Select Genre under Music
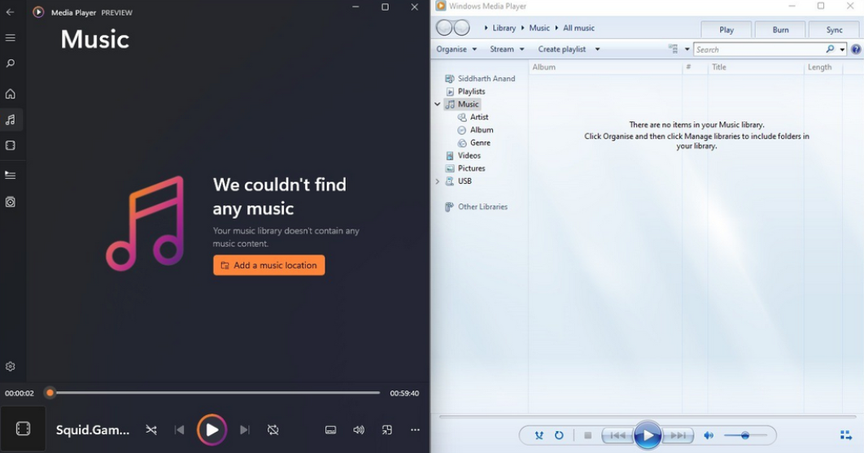Screen dimensions: 868x453 [474, 142]
